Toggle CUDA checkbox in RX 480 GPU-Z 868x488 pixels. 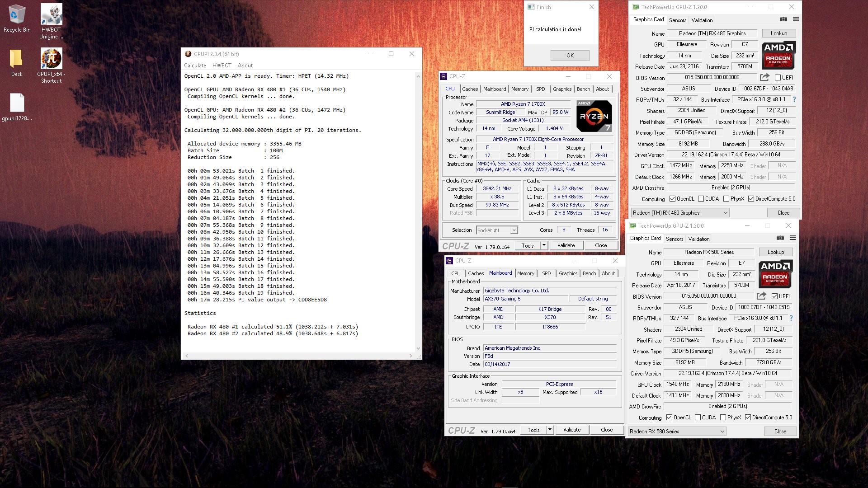pos(701,199)
